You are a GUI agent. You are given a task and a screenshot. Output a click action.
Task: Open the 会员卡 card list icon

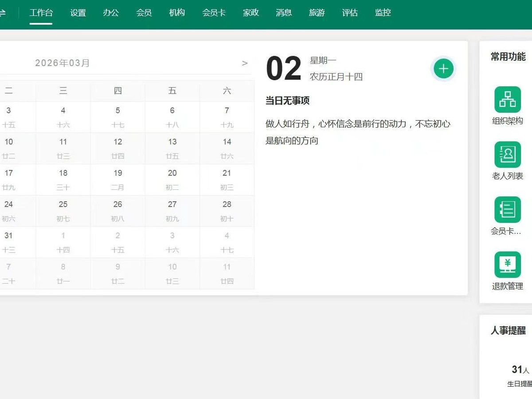(508, 210)
